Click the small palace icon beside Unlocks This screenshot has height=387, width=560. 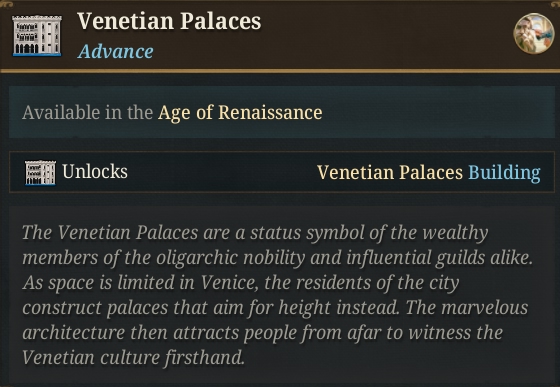pyautogui.click(x=40, y=172)
